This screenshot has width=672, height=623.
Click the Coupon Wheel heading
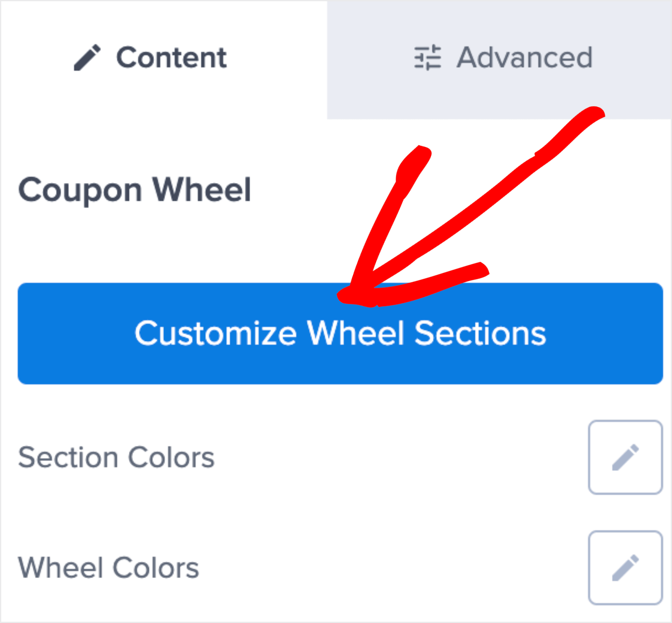tap(135, 190)
